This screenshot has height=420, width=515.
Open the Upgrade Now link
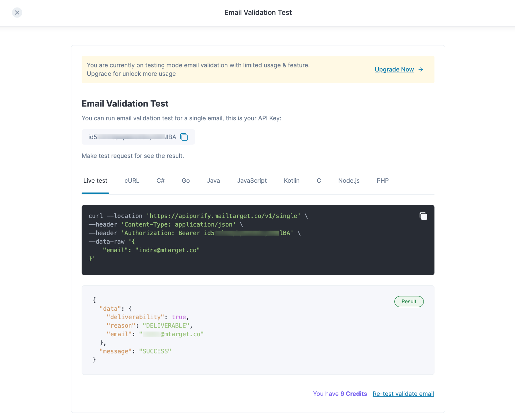(x=394, y=69)
